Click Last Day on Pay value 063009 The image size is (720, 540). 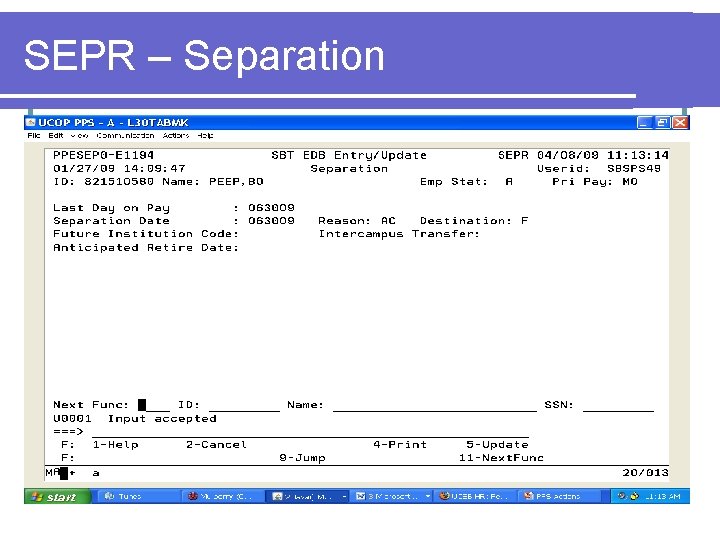click(271, 208)
